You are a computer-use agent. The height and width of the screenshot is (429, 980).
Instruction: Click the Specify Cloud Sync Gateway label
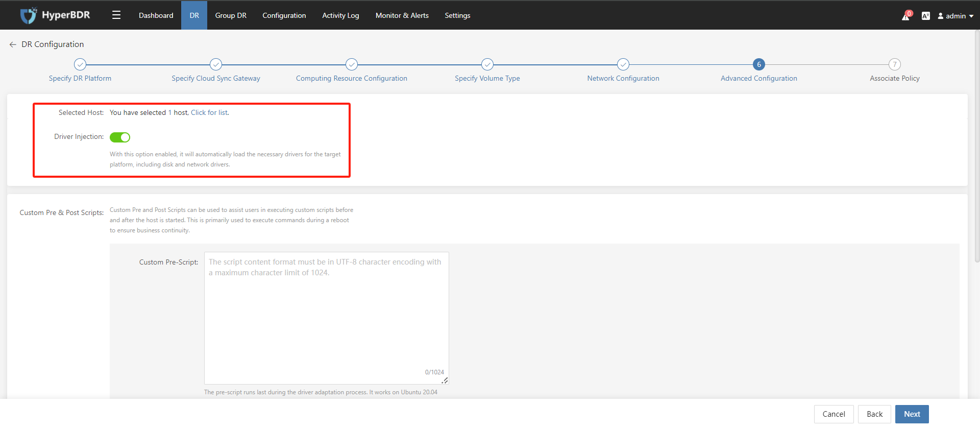216,78
